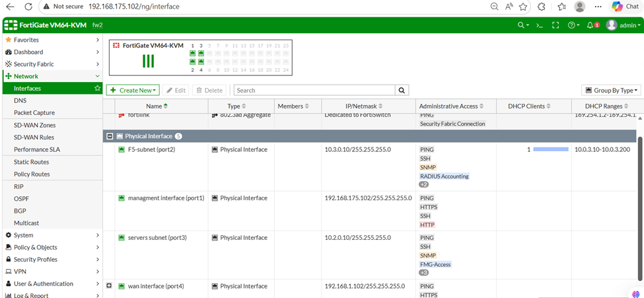The height and width of the screenshot is (298, 644).
Task: Click the address bar URL
Action: click(x=134, y=7)
